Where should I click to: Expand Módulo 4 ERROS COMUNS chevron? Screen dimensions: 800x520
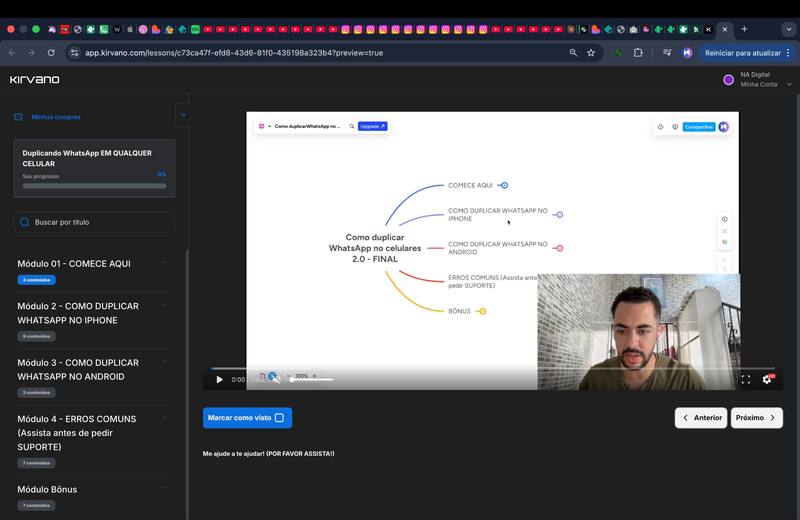tap(165, 417)
